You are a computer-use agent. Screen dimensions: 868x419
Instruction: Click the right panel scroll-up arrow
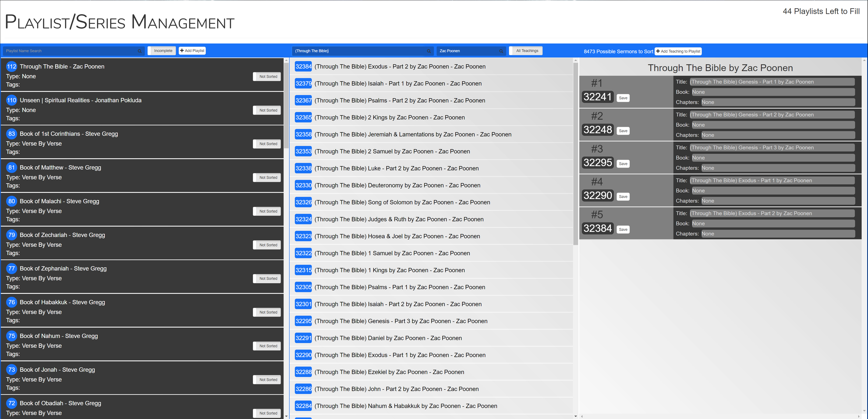[x=865, y=60]
